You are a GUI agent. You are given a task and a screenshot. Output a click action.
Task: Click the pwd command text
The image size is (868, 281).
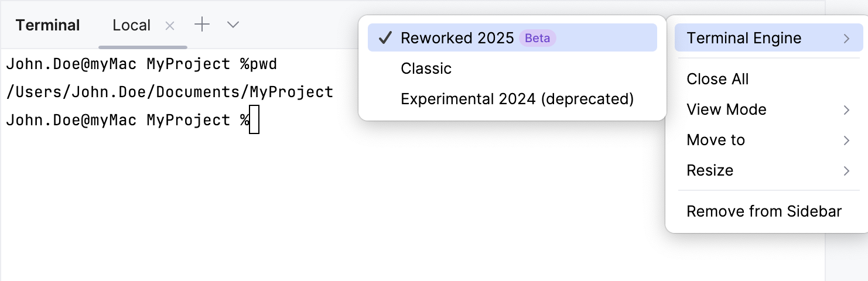coord(264,64)
